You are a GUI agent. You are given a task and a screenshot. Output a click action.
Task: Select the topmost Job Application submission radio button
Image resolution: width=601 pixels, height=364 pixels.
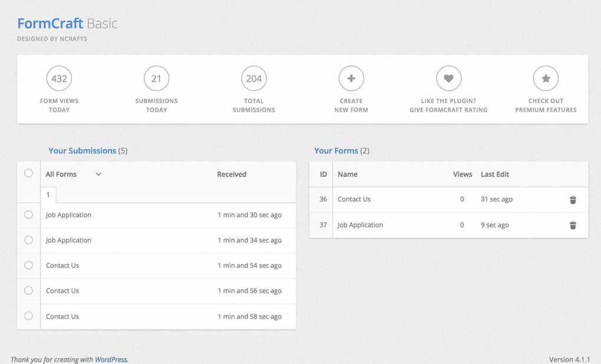pos(28,214)
